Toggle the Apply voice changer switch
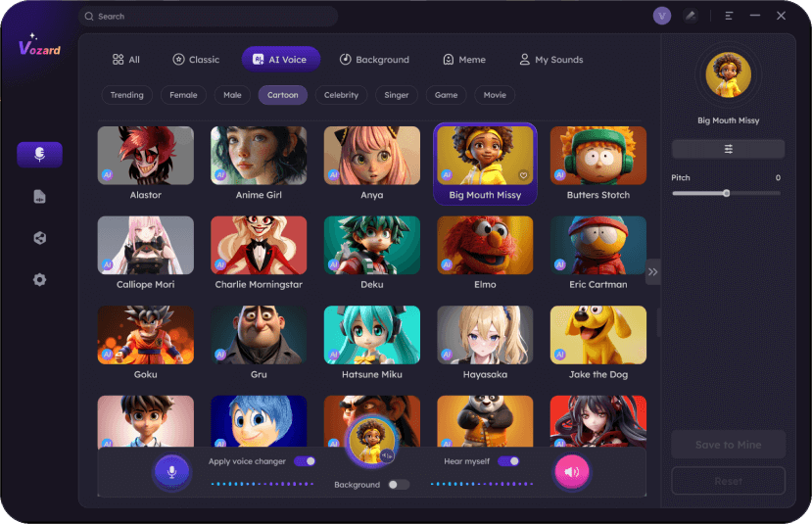Screen dimensions: 812x524 305,460
